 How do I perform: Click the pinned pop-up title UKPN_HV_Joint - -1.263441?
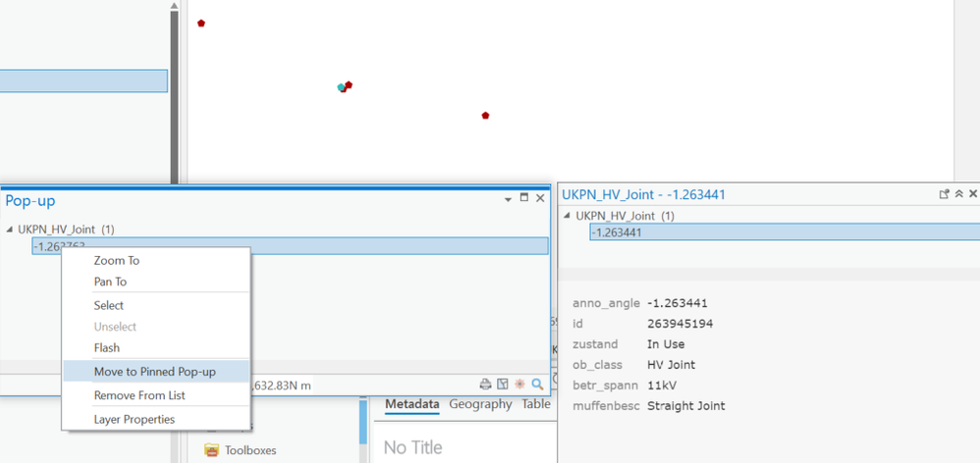point(643,194)
